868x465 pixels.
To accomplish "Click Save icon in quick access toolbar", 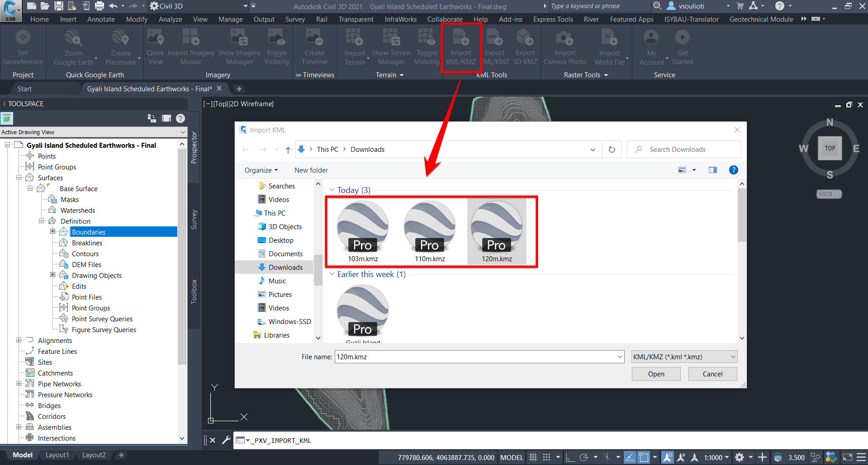I will point(58,6).
